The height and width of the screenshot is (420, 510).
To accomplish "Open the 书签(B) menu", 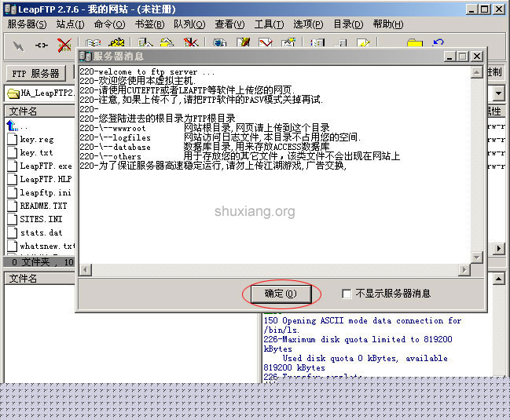I will pyautogui.click(x=150, y=24).
